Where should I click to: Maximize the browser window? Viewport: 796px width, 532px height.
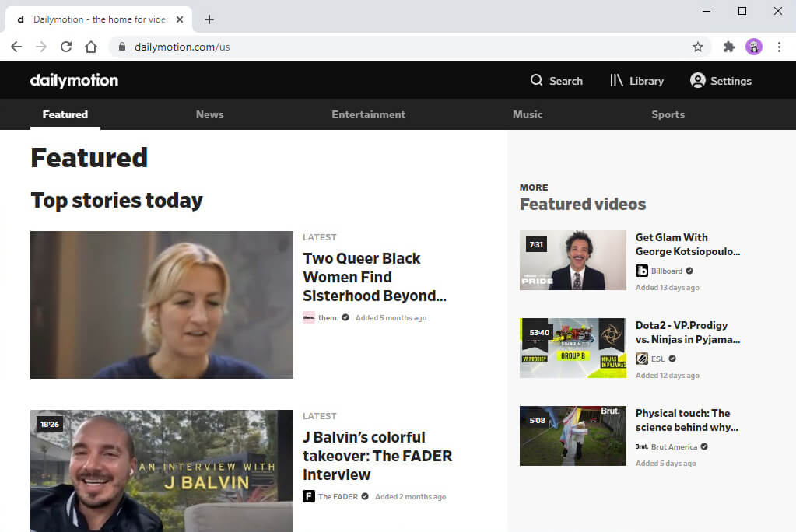(x=742, y=11)
